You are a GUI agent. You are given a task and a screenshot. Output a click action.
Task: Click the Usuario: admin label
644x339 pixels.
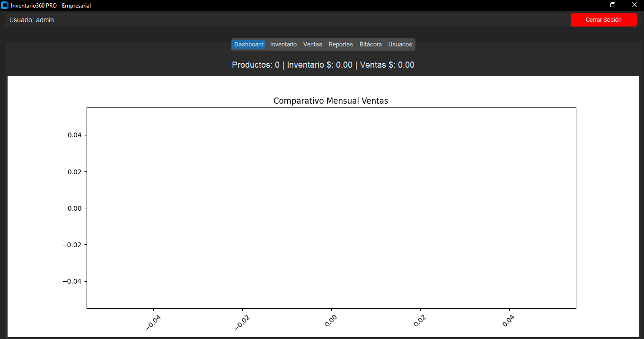[x=32, y=20]
